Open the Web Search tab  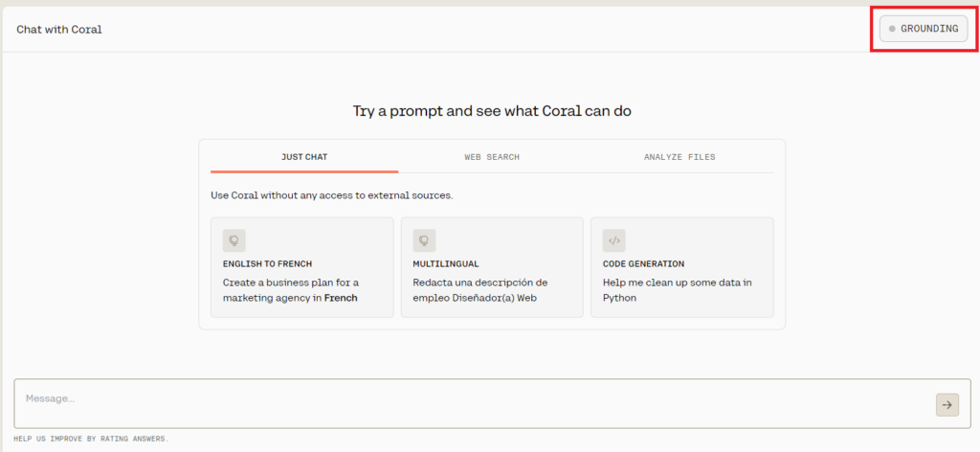492,157
